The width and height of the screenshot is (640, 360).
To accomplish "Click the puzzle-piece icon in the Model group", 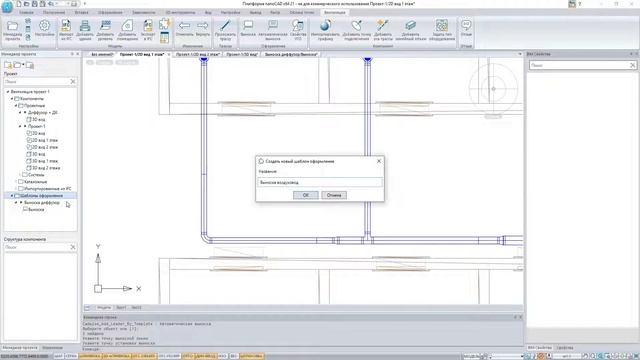I will tap(164, 24).
